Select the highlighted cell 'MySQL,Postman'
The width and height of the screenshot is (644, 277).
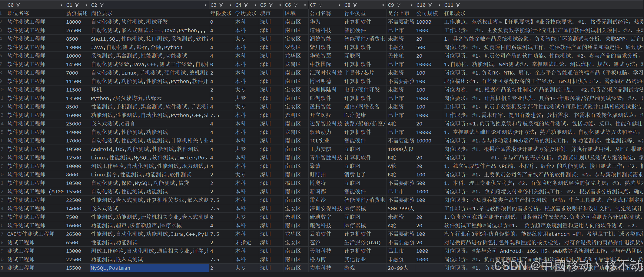click(x=149, y=268)
